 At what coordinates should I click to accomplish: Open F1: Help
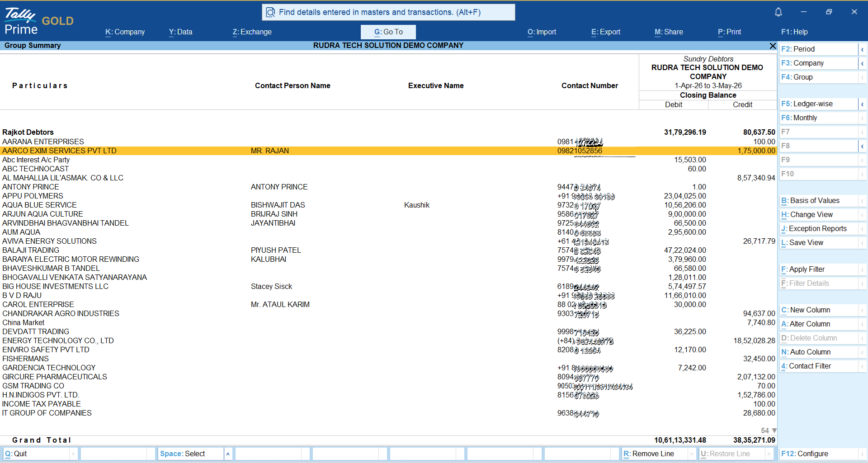(794, 32)
